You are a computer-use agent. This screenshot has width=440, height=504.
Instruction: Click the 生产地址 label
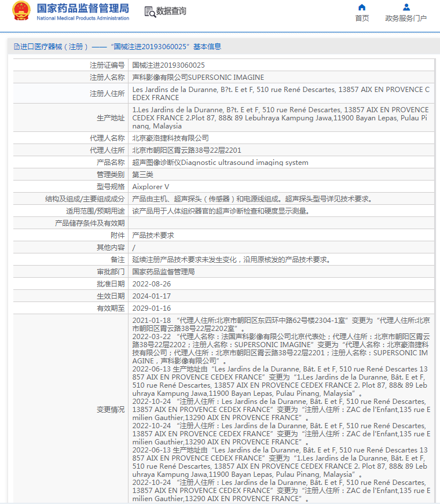[111, 118]
